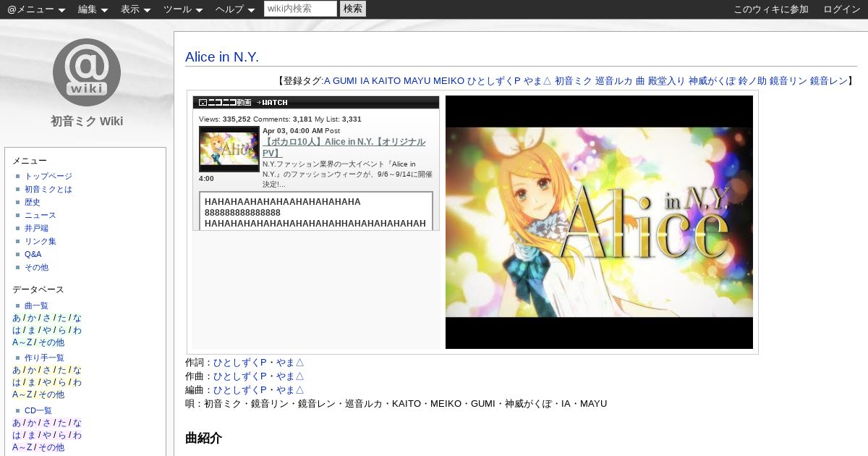Open 作り手一覧 database link
The height and width of the screenshot is (456, 868).
pyautogui.click(x=44, y=358)
